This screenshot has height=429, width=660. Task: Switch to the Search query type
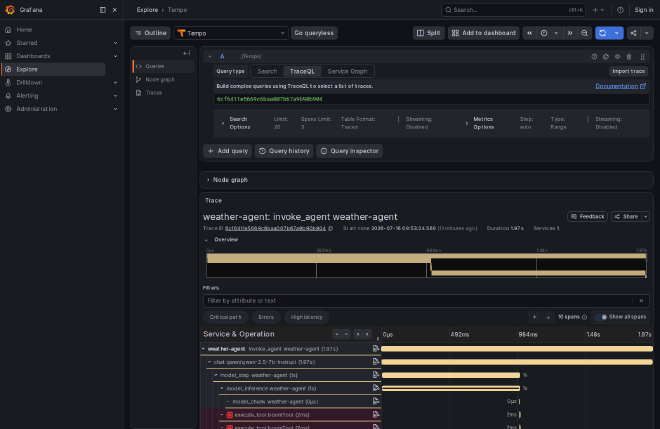click(x=267, y=71)
